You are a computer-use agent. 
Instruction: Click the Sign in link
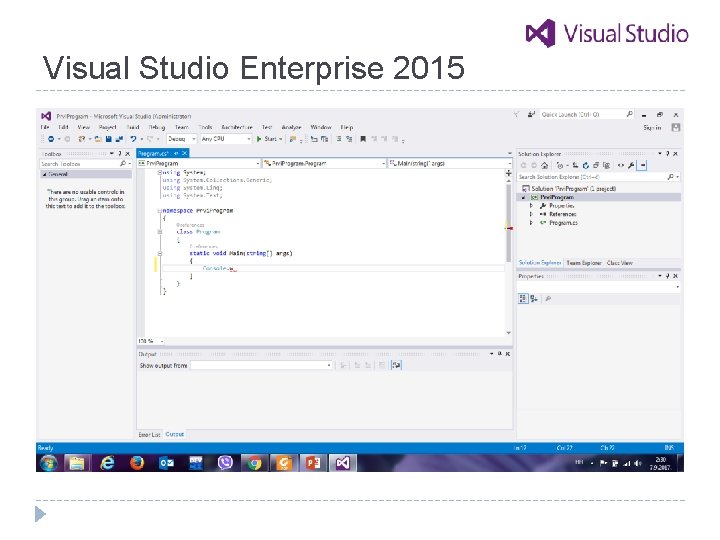652,128
